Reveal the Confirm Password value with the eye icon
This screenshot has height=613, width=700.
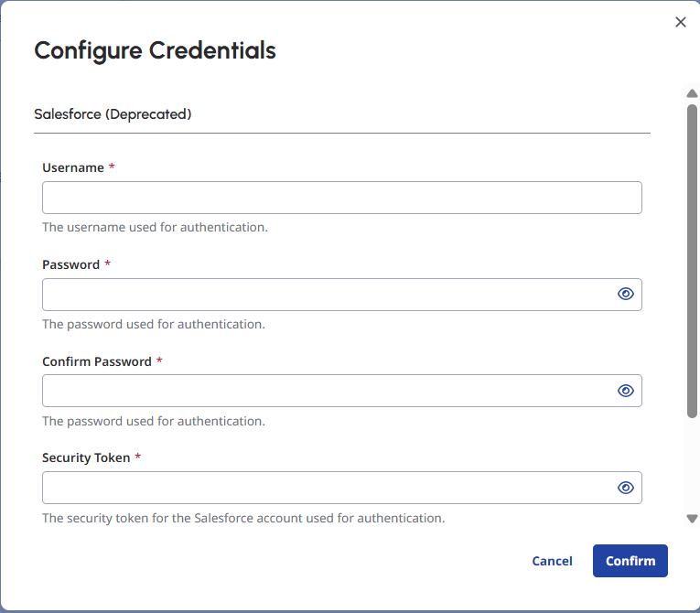tap(626, 391)
